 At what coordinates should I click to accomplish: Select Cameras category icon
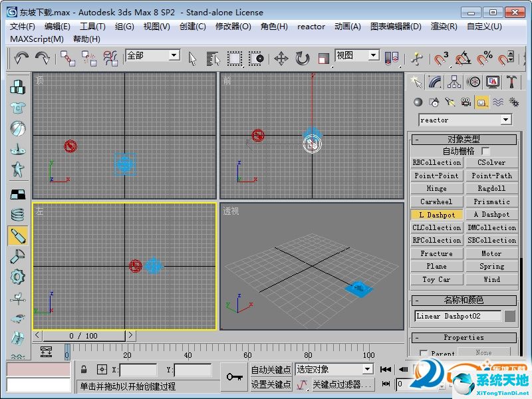point(466,102)
